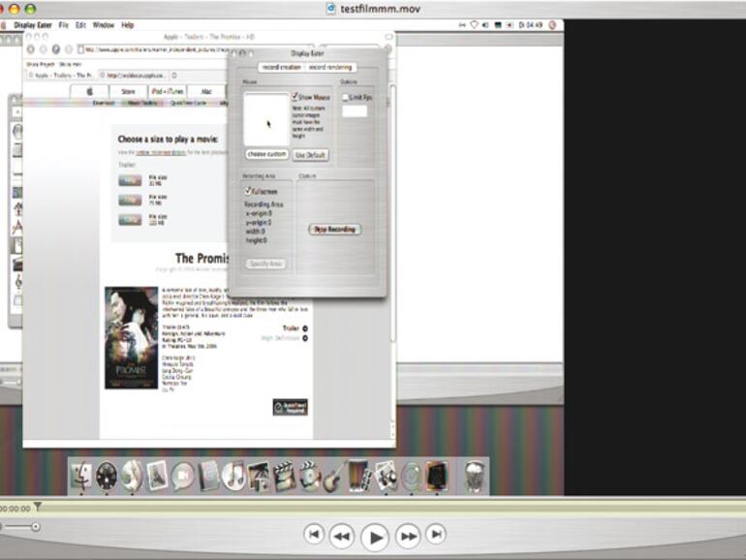746x560 pixels.
Task: Click the third trailer size button
Action: pos(130,220)
